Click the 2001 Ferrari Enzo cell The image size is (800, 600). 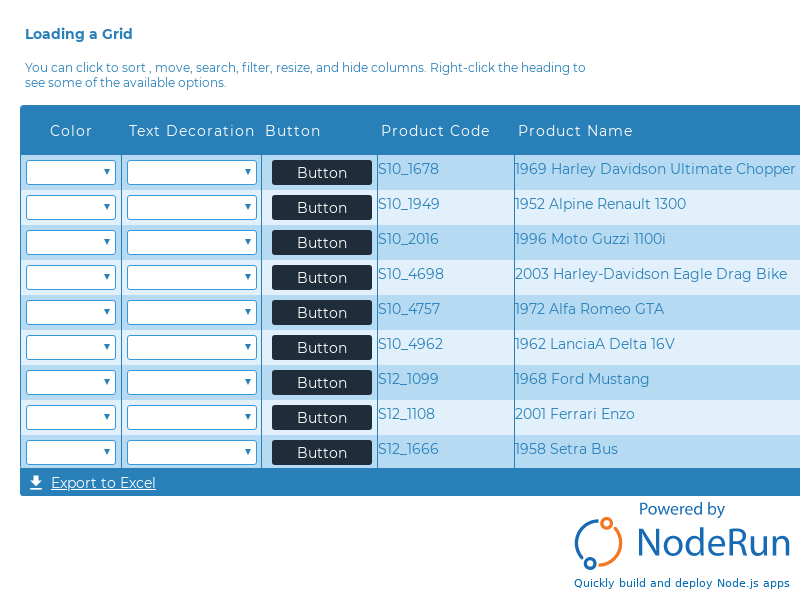click(x=575, y=414)
